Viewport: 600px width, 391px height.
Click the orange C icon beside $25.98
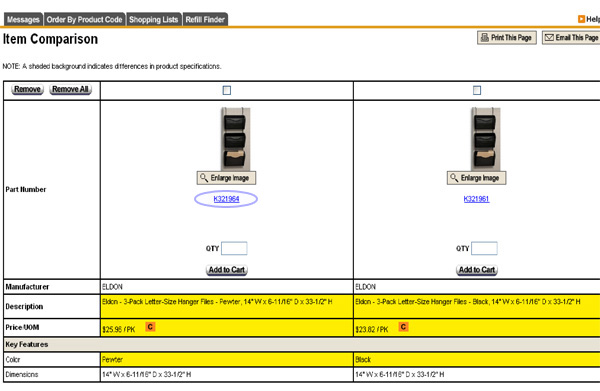pos(150,327)
